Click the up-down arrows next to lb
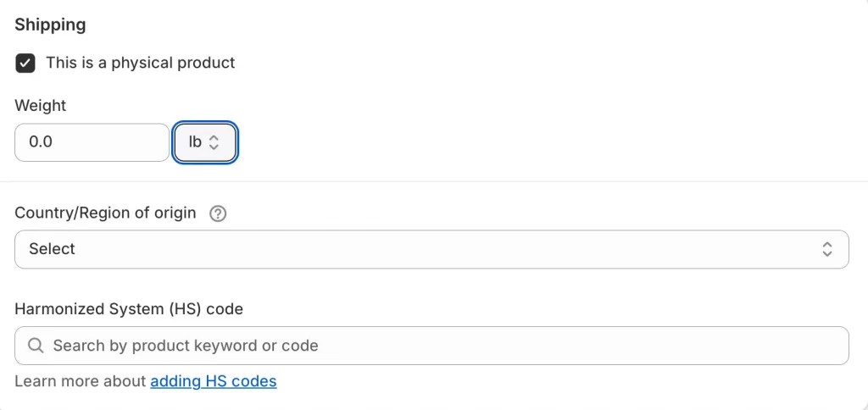This screenshot has width=868, height=410. pos(214,142)
